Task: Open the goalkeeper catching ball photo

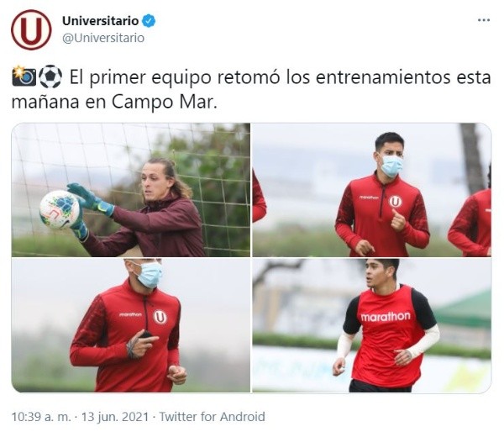Action: coord(131,190)
